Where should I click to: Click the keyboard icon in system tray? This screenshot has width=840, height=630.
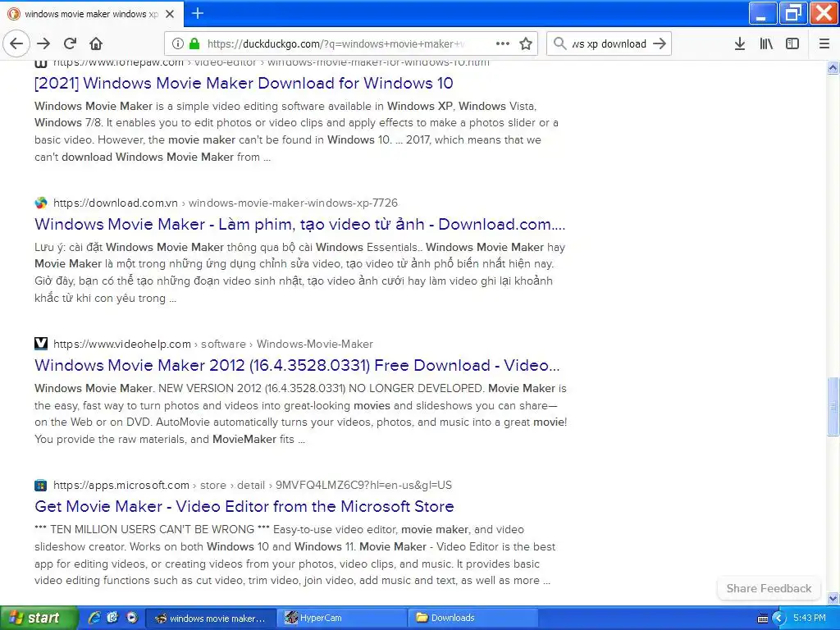tap(763, 619)
